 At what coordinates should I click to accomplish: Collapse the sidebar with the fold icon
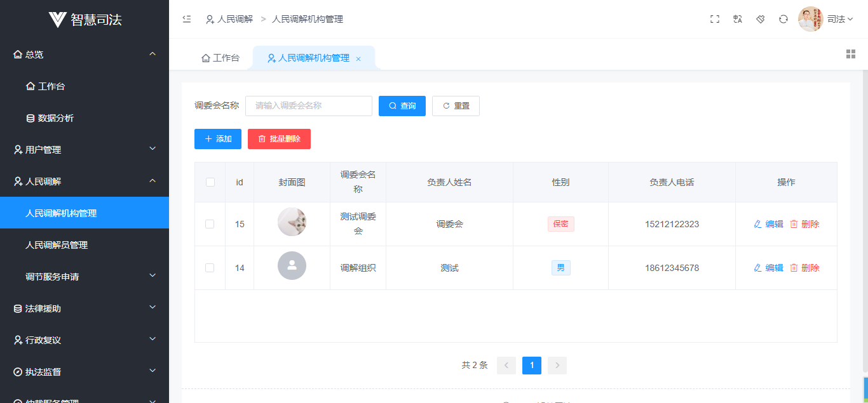click(186, 19)
